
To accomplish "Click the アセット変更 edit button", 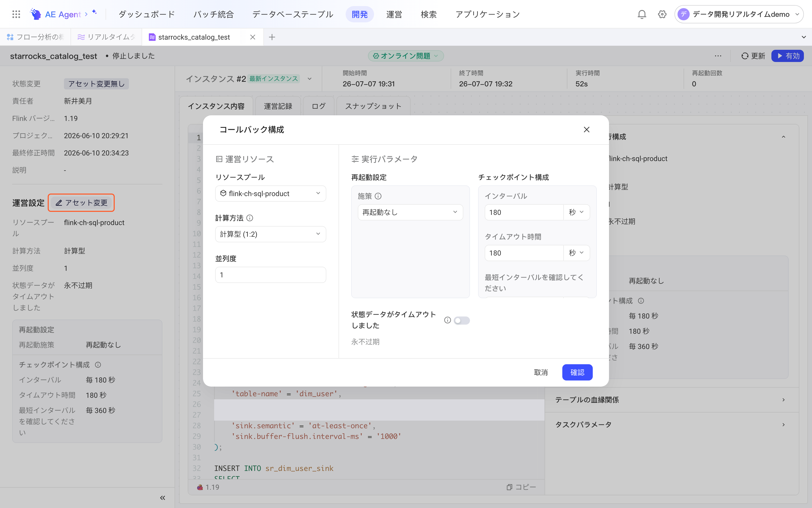I will point(81,203).
